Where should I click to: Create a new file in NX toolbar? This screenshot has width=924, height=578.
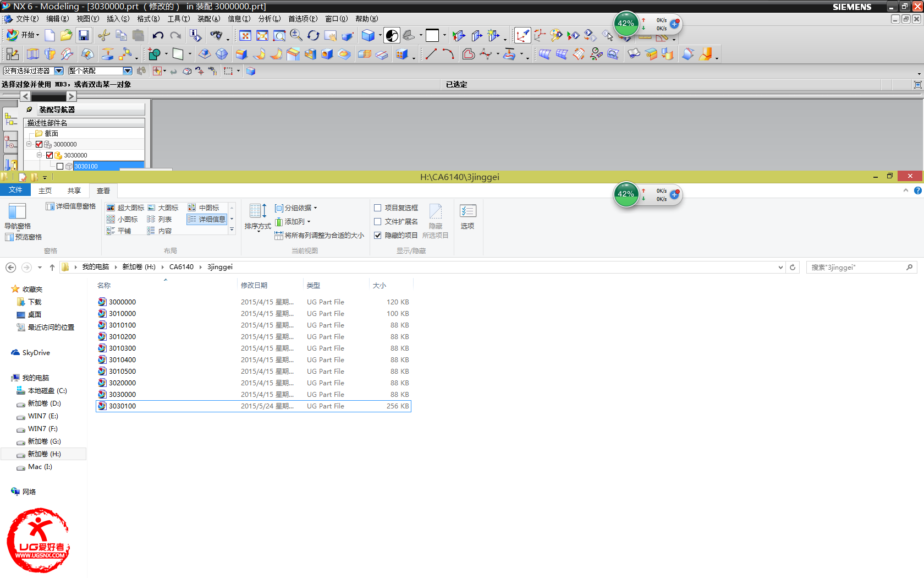[x=50, y=35]
